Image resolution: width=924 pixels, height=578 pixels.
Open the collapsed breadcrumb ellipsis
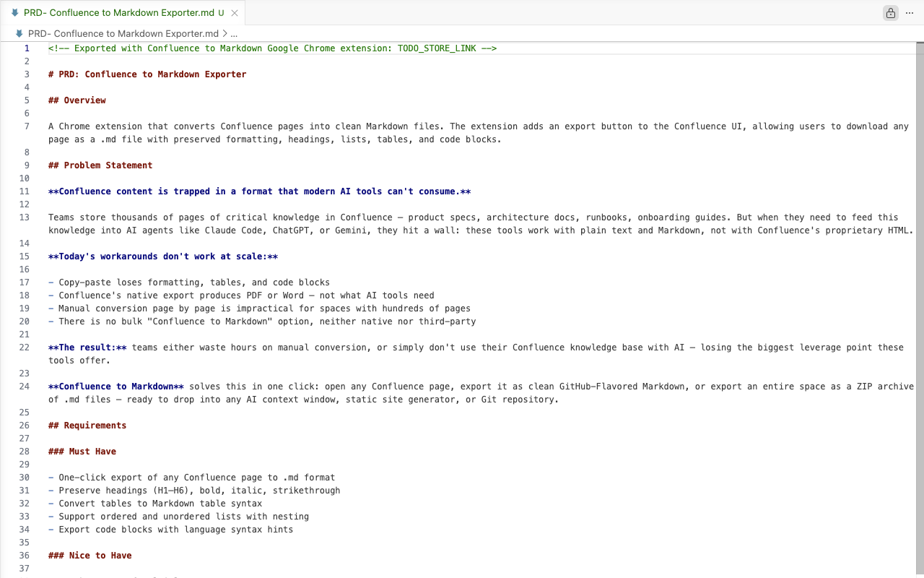click(236, 33)
